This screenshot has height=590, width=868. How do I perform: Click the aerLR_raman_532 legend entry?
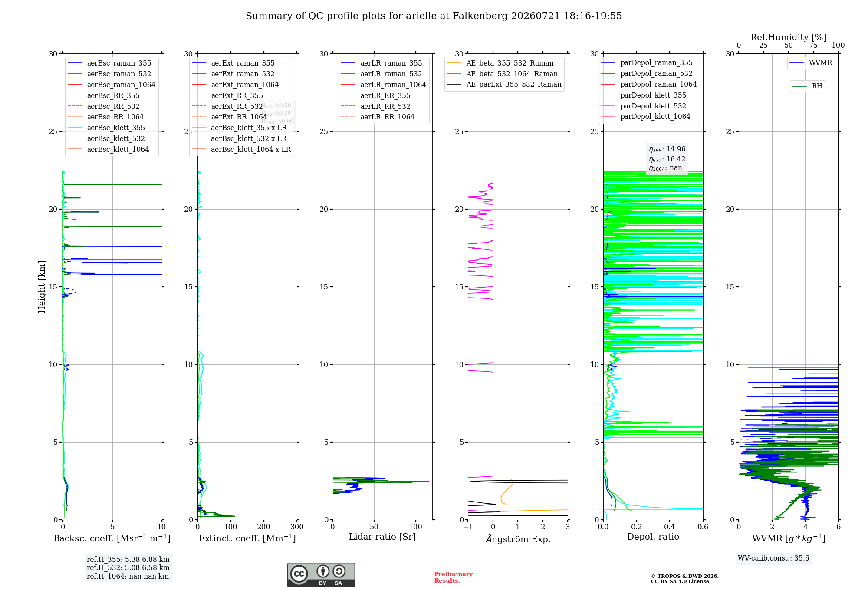pyautogui.click(x=381, y=74)
